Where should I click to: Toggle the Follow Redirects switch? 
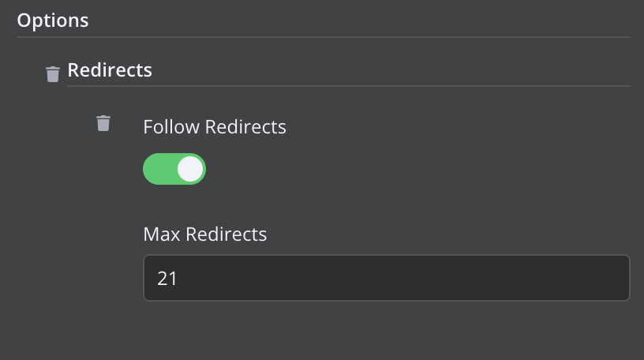[x=174, y=169]
